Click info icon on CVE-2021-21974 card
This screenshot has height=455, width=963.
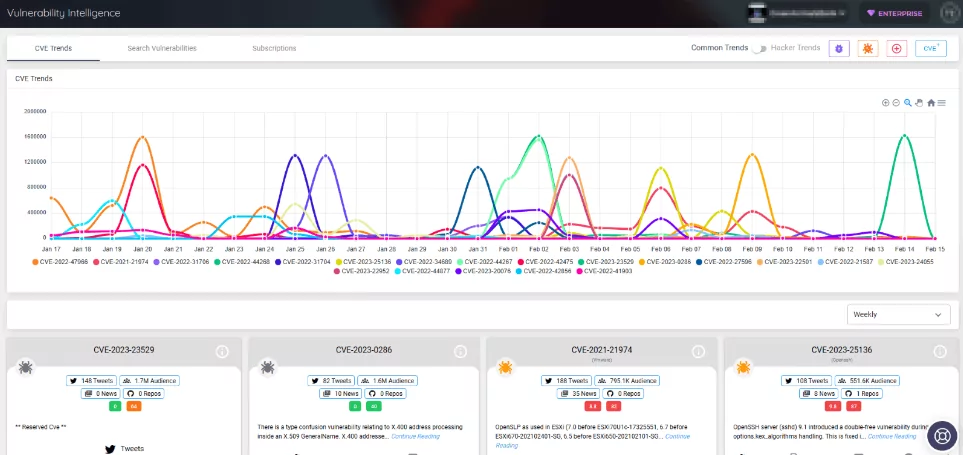point(698,351)
